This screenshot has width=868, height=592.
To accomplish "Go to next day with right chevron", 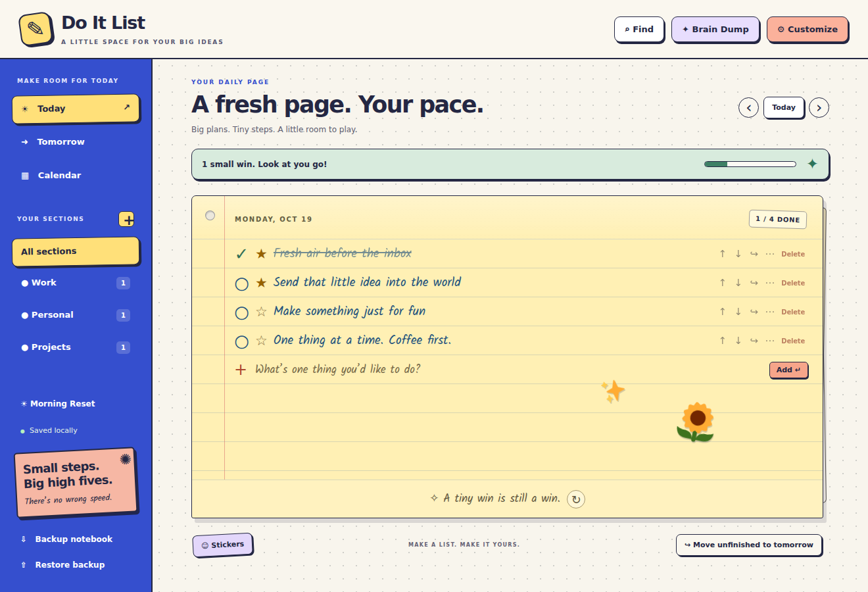I will 819,108.
